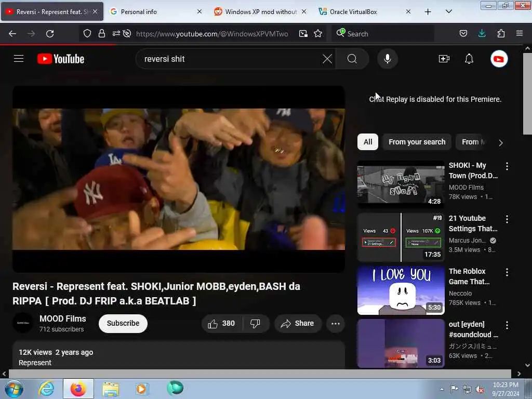Open the Firefox application menu

(x=520, y=33)
